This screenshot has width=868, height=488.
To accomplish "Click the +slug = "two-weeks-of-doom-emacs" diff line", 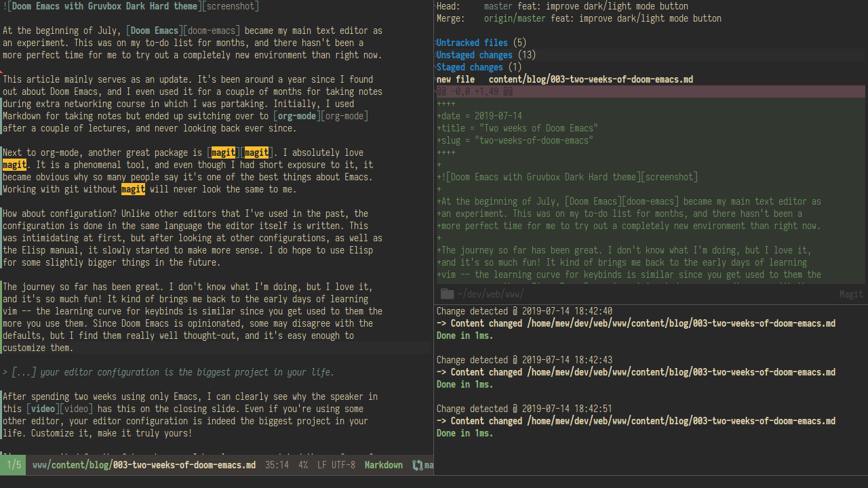I will 515,140.
